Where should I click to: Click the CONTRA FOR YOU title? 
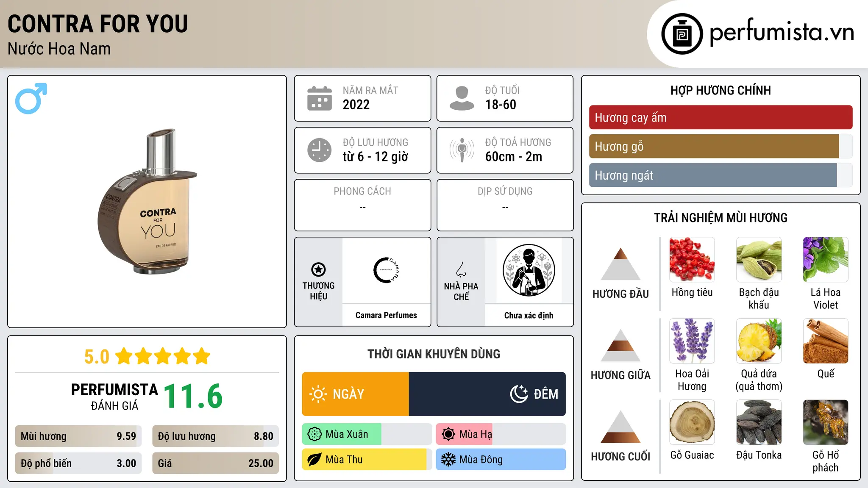98,24
